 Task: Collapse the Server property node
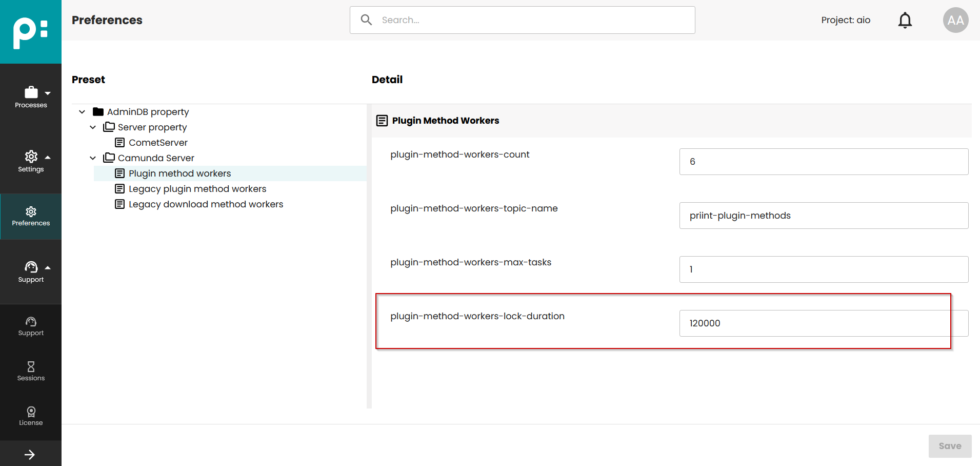93,127
